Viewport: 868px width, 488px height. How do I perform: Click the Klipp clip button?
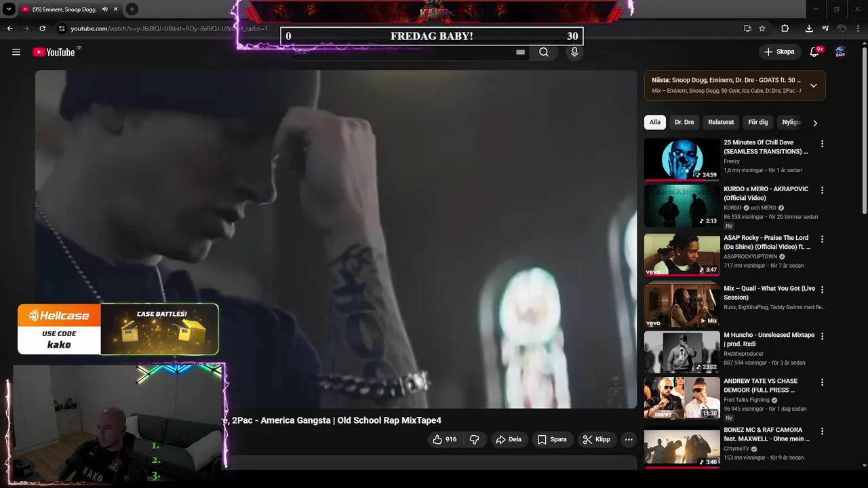pyautogui.click(x=597, y=439)
